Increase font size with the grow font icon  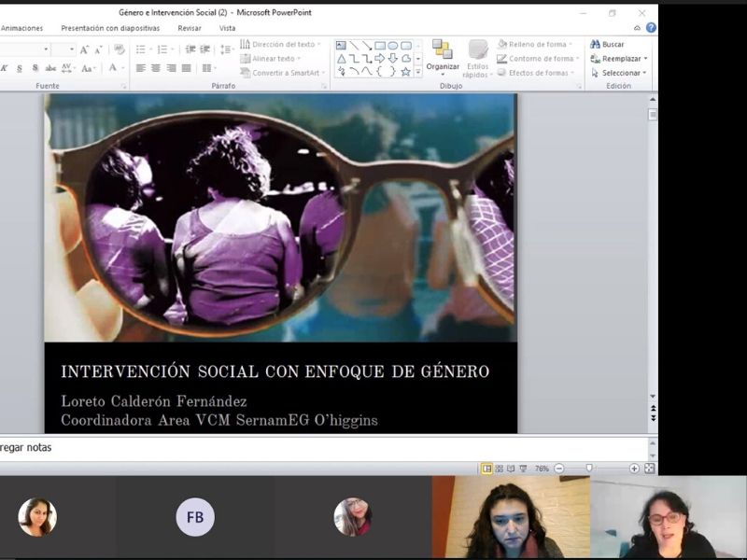point(84,49)
